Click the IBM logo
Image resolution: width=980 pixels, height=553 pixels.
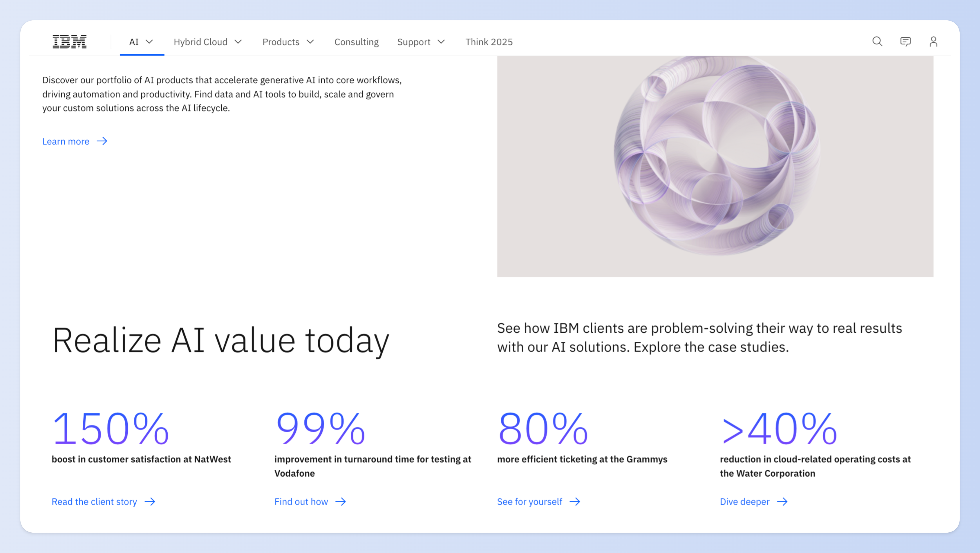[x=70, y=42]
